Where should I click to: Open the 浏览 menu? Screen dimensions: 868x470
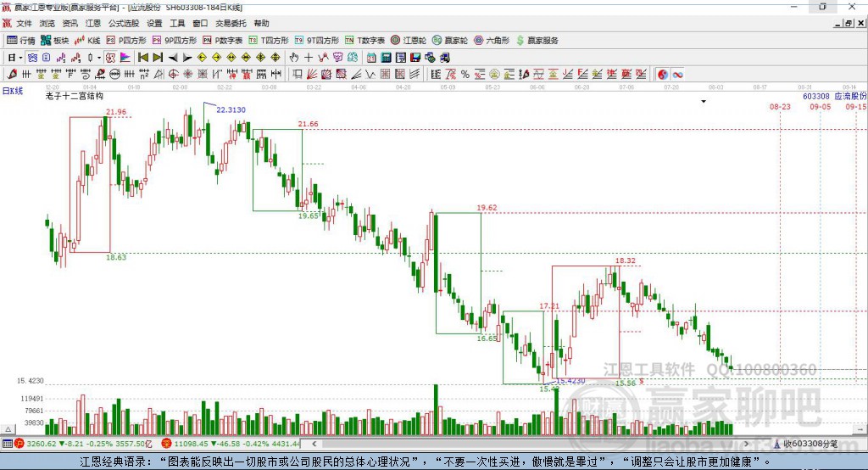point(47,23)
